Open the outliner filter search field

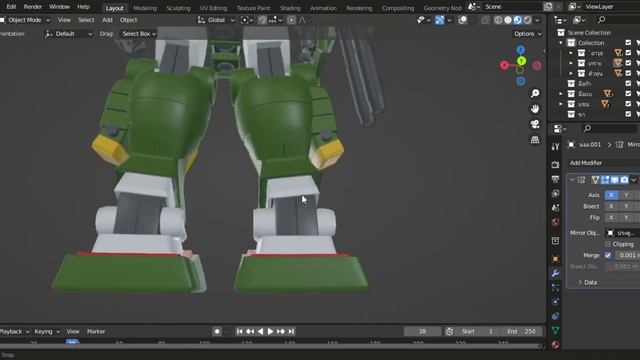618,20
